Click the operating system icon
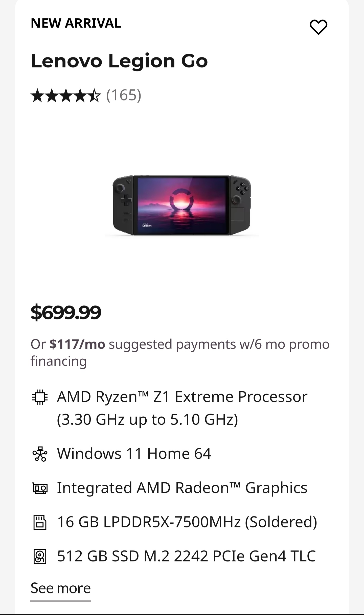The image size is (364, 615). pyautogui.click(x=40, y=454)
